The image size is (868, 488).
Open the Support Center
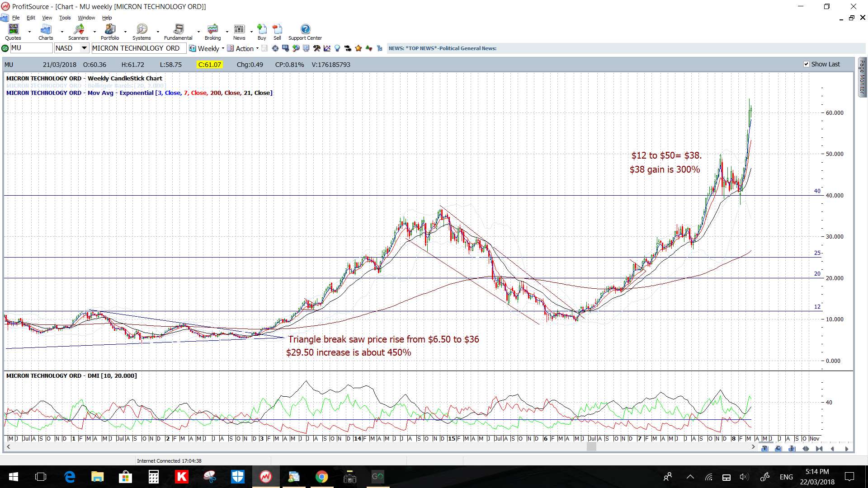click(305, 32)
